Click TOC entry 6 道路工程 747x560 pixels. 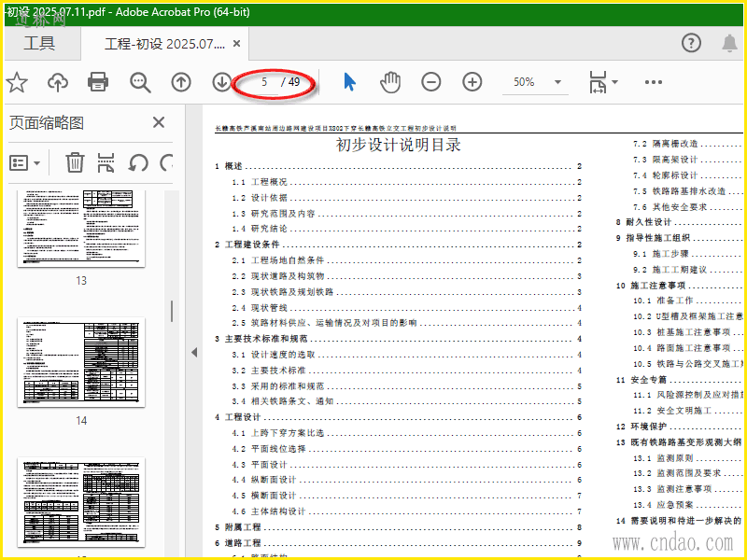click(399, 543)
